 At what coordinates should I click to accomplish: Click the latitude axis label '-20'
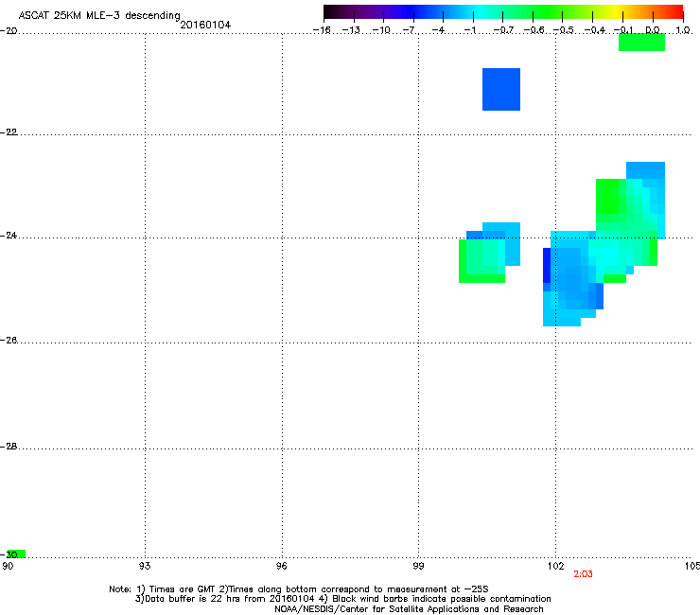pos(9,30)
